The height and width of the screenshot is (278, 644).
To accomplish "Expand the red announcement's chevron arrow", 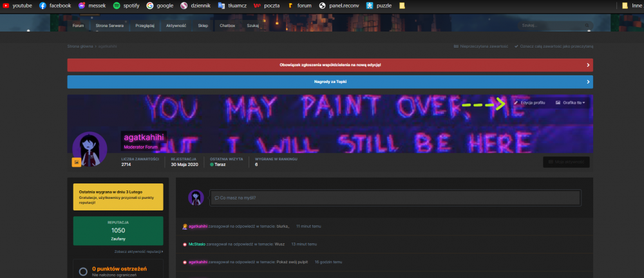I will [x=588, y=65].
